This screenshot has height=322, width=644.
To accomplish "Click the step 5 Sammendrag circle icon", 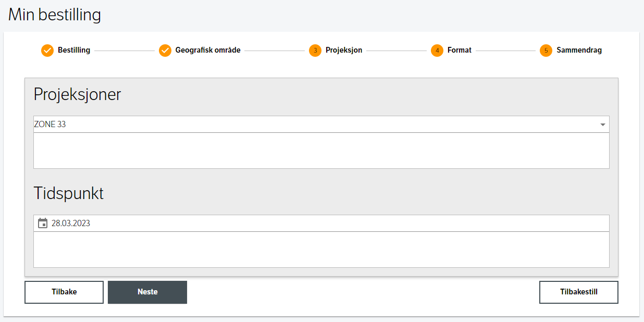I will pos(546,51).
